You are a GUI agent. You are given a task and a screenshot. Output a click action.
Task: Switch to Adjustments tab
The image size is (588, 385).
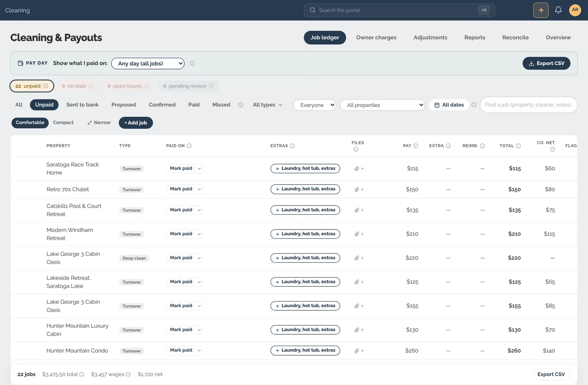[x=430, y=38]
